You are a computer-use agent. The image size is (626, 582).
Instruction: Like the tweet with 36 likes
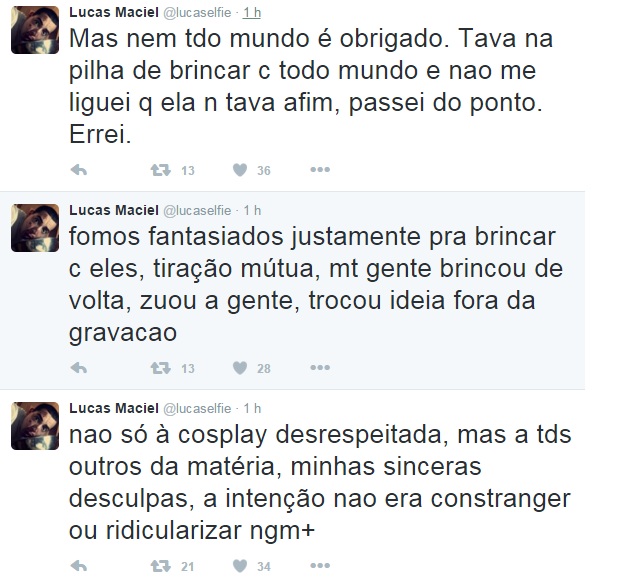pyautogui.click(x=240, y=170)
